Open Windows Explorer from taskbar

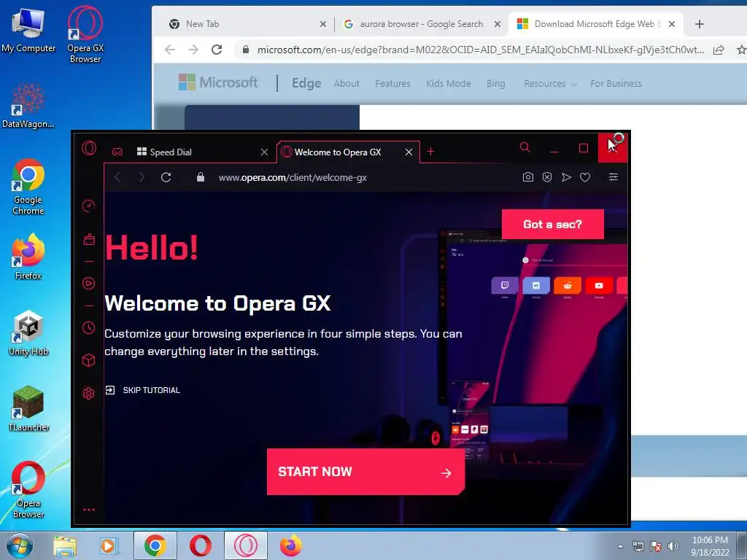click(x=65, y=545)
